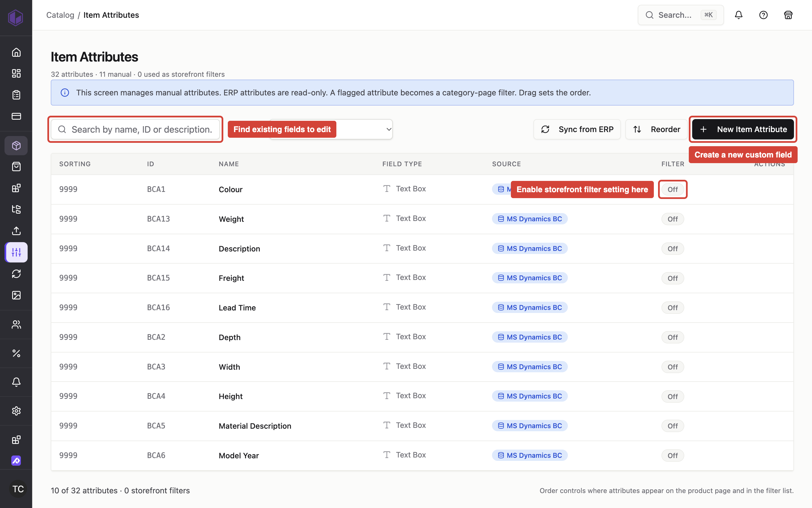This screenshot has height=508, width=812.
Task: Click the Sync from ERP button
Action: 577,129
